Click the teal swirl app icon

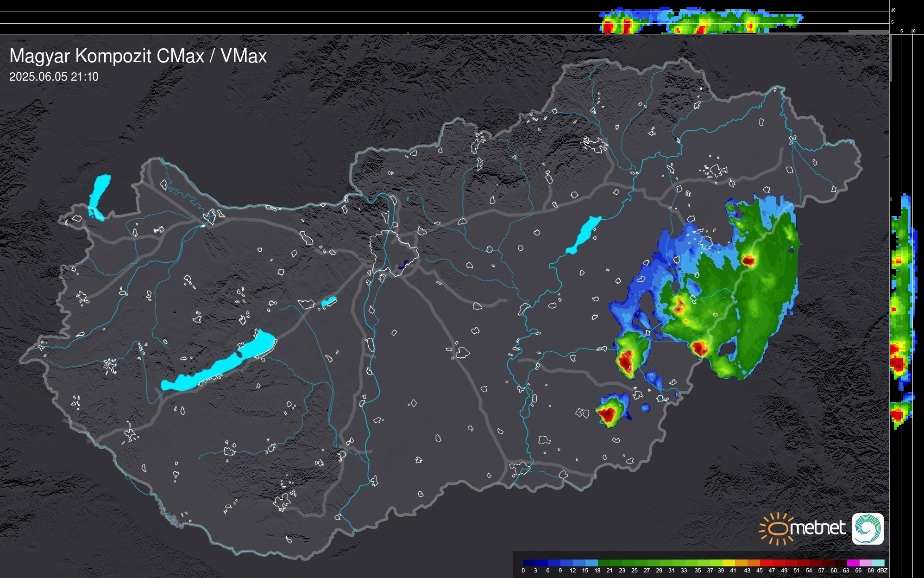click(x=867, y=529)
